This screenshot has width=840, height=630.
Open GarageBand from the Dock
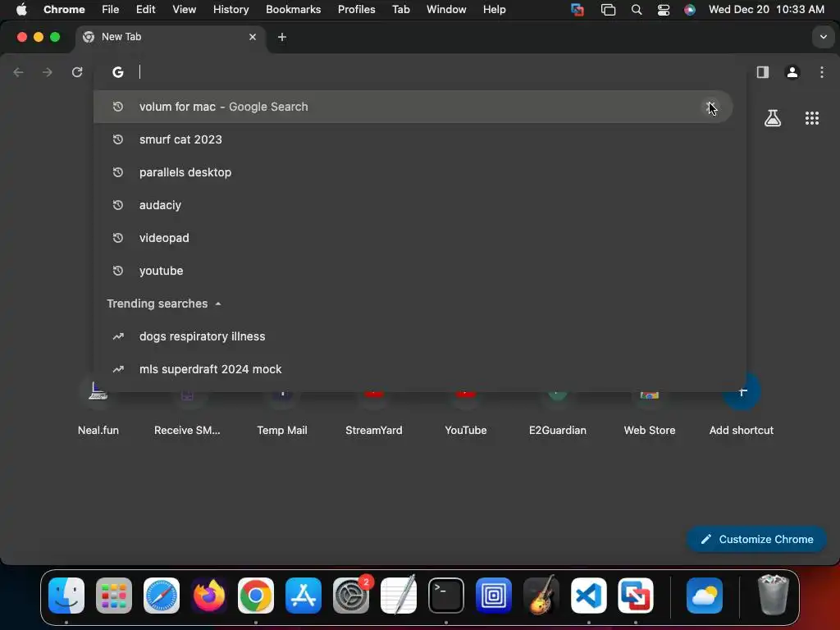[x=541, y=596]
